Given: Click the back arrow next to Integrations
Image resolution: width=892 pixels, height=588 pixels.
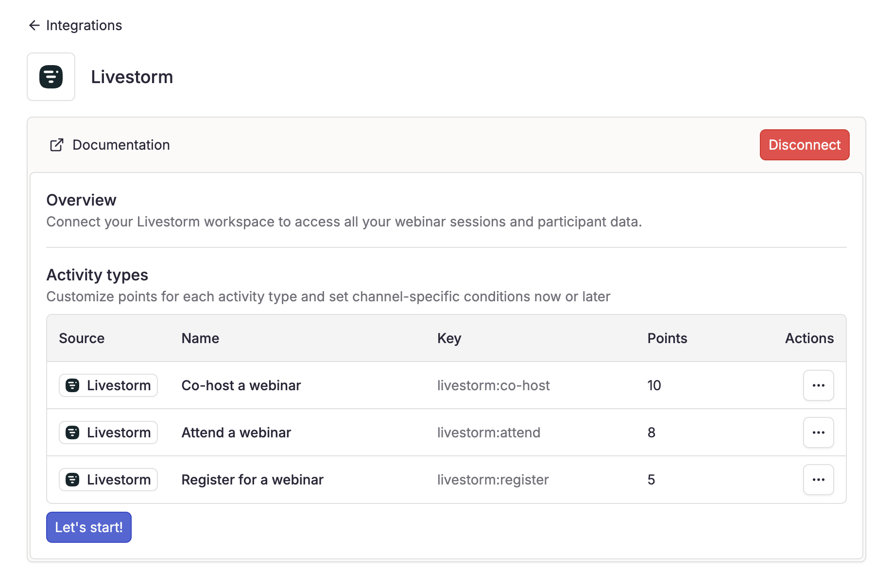Looking at the screenshot, I should (x=34, y=25).
